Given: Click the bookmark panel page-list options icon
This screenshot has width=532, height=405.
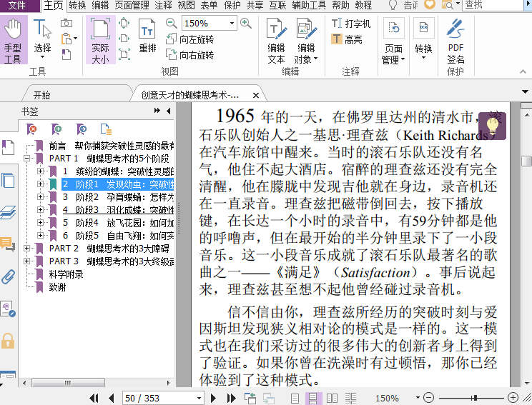Looking at the screenshot, I should click(x=106, y=129).
